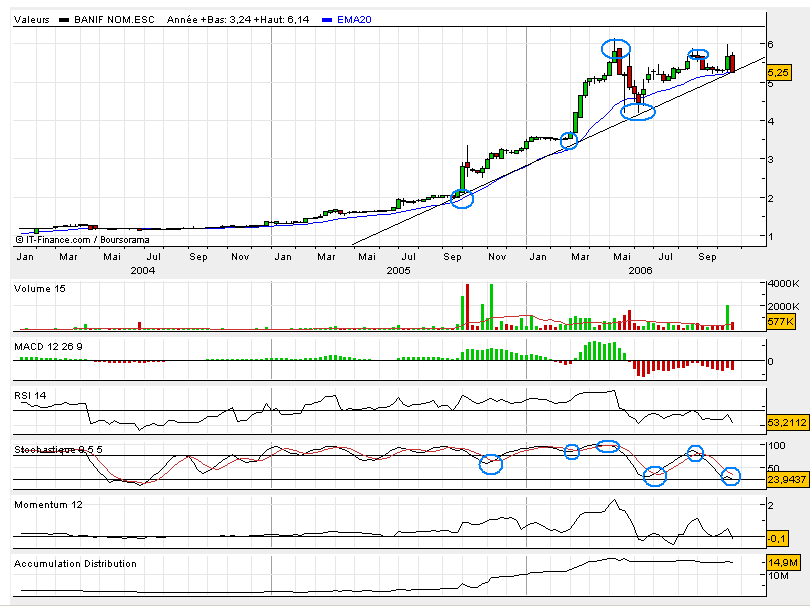Click the tallest red volume bar
Viewport: 810px width, 607px height.
click(x=468, y=307)
